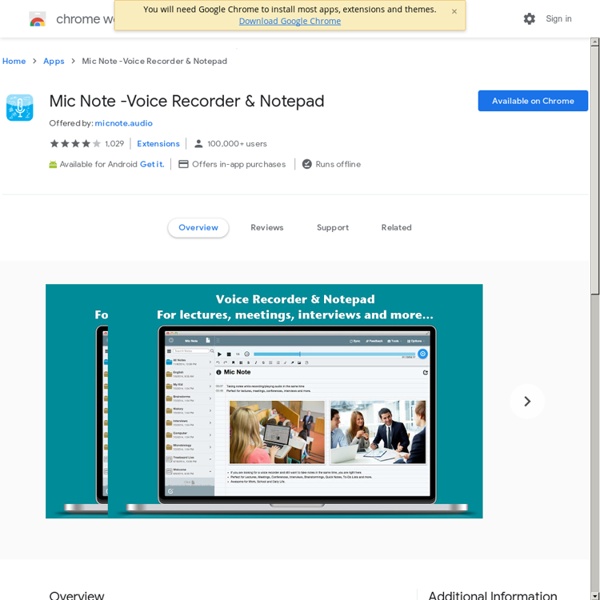View the Related tab

396,228
